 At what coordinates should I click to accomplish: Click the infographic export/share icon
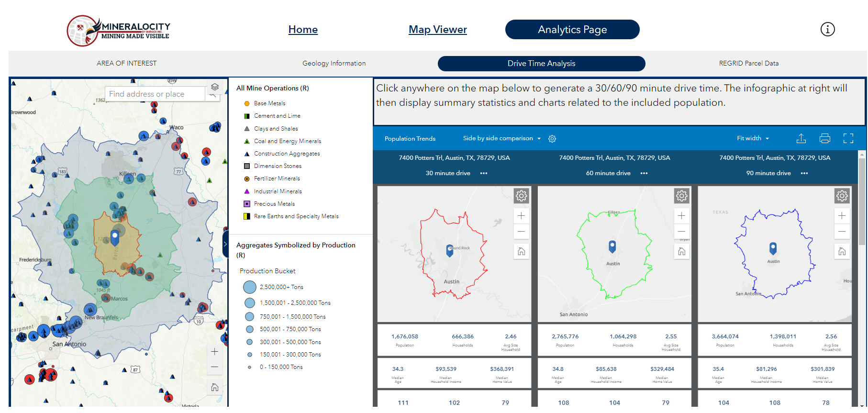(801, 138)
